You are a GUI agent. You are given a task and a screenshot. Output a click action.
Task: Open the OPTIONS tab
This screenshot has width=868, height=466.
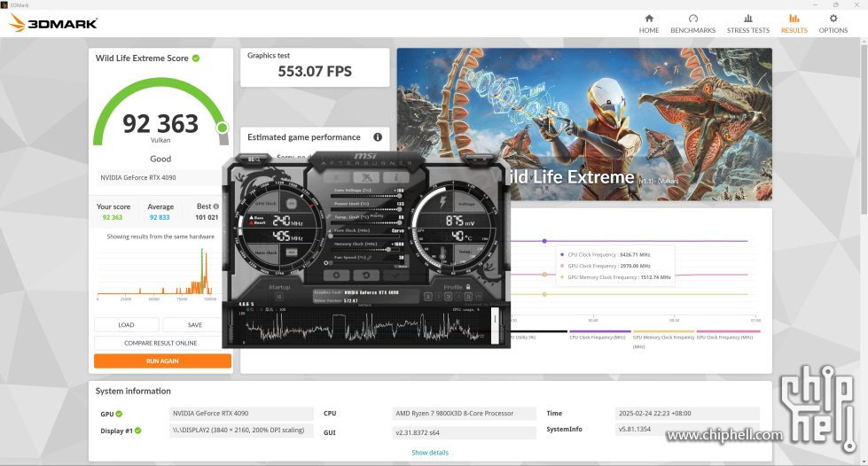tap(833, 24)
